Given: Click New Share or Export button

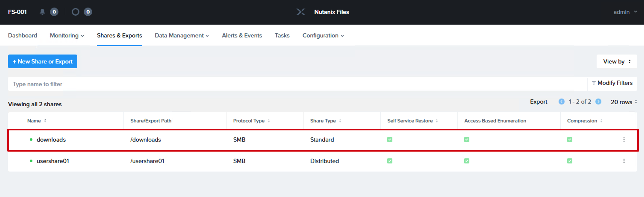Looking at the screenshot, I should point(43,61).
